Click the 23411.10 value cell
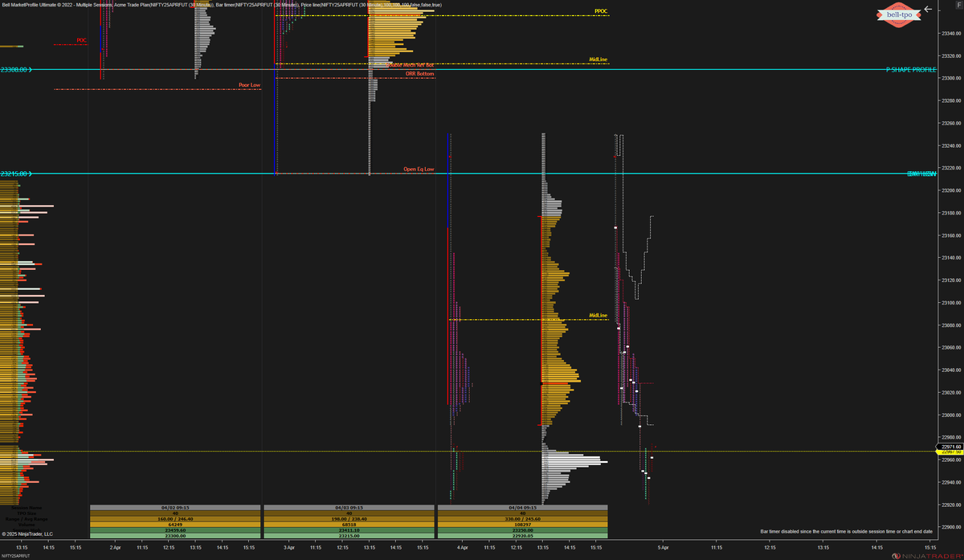 349,530
